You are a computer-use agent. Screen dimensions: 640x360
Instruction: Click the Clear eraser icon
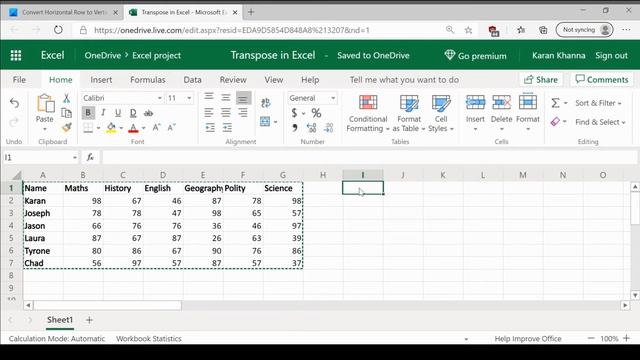(556, 122)
